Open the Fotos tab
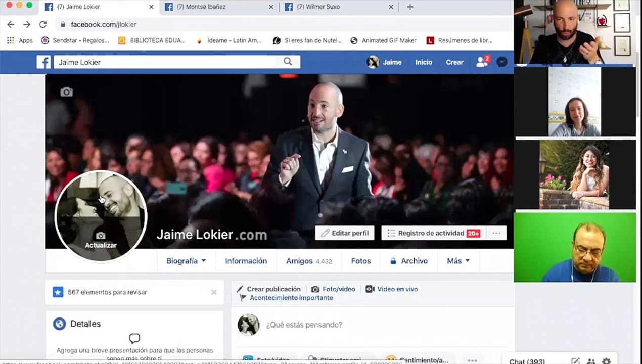Screen dimensions: 642x364 tap(361, 261)
